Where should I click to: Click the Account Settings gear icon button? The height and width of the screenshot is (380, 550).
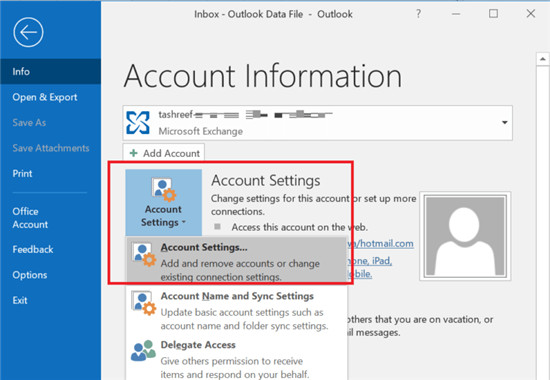(x=164, y=190)
